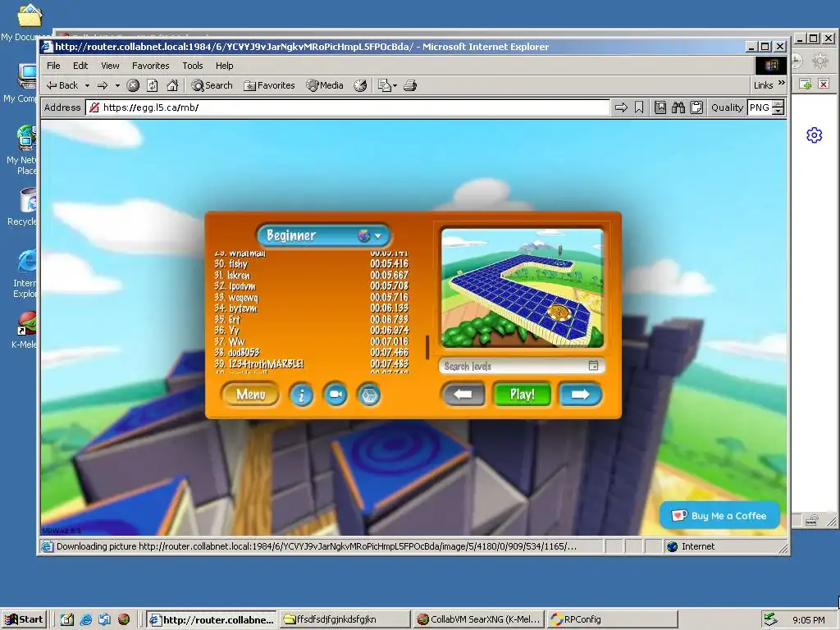Image resolution: width=840 pixels, height=630 pixels.
Task: Click the IE Print toolbar icon
Action: pos(410,85)
